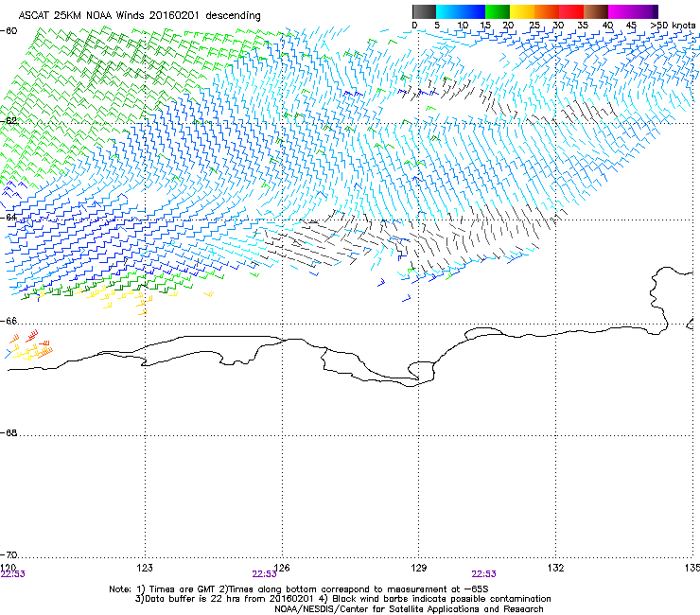Click the note 'Black wind barbs indicate possible contamination'

[x=442, y=599]
